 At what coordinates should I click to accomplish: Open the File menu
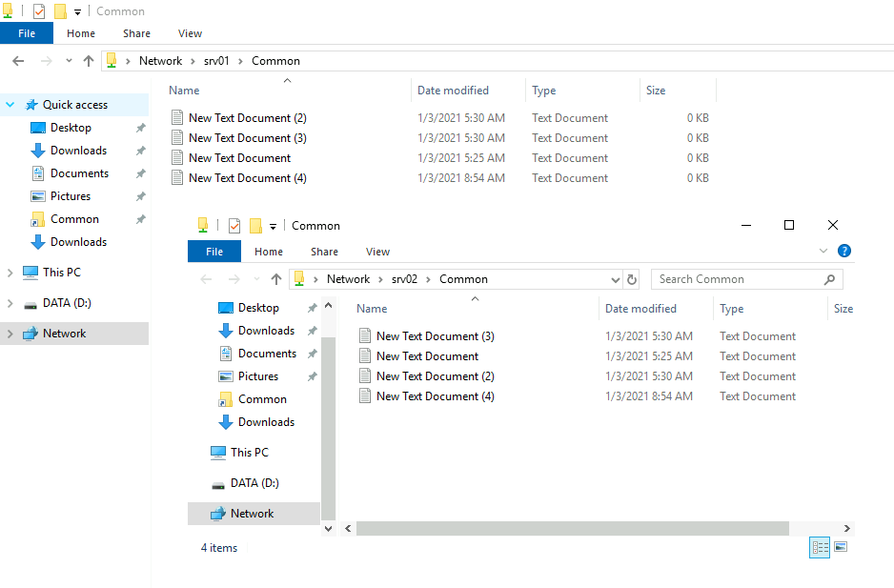point(26,32)
